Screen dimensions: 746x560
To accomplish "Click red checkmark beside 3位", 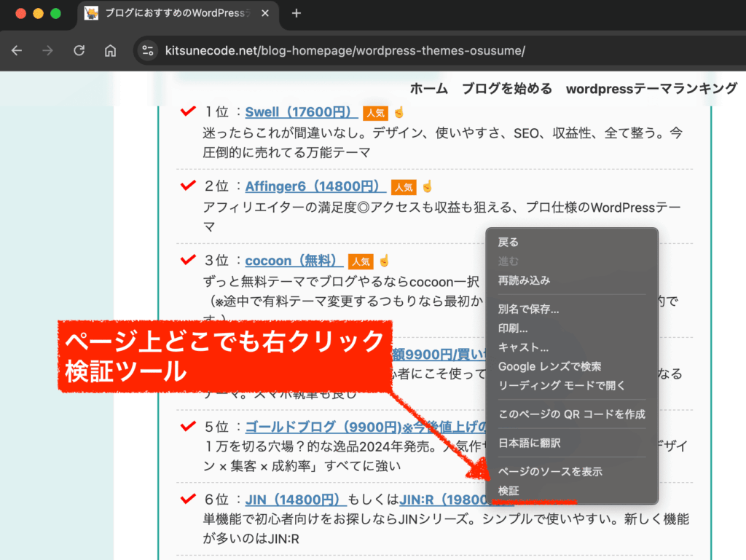I will [x=188, y=259].
